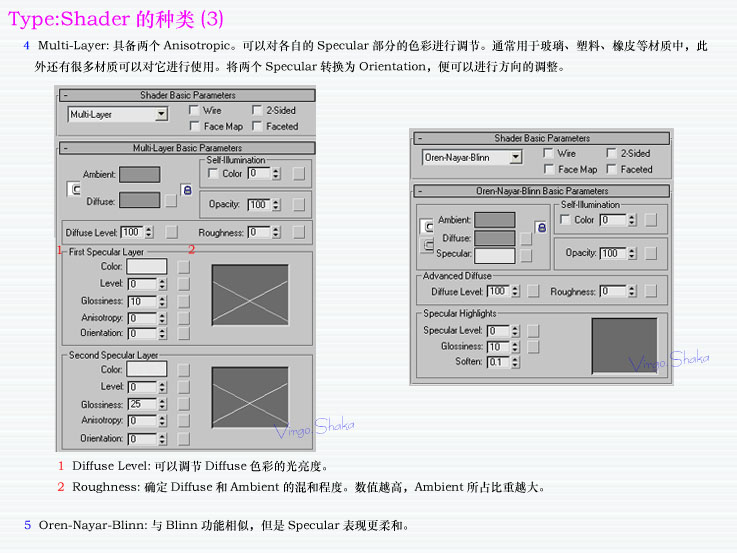
Task: Click Opacity spinner arrows in Multi-Layer panel
Action: coord(276,205)
